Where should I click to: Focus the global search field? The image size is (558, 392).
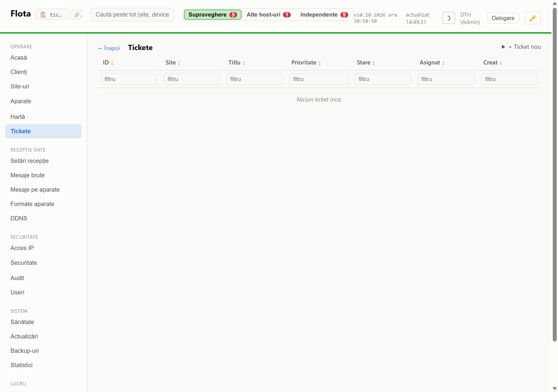tap(132, 15)
